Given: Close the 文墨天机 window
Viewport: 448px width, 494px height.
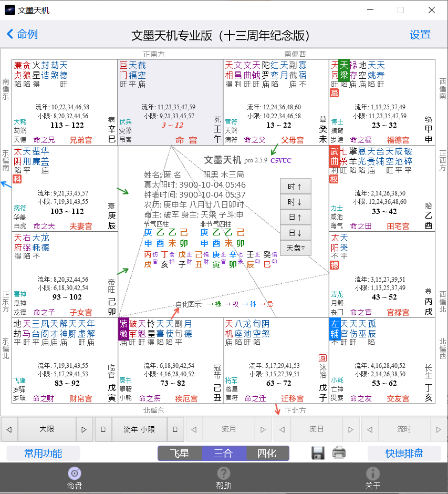Looking at the screenshot, I should [432, 10].
